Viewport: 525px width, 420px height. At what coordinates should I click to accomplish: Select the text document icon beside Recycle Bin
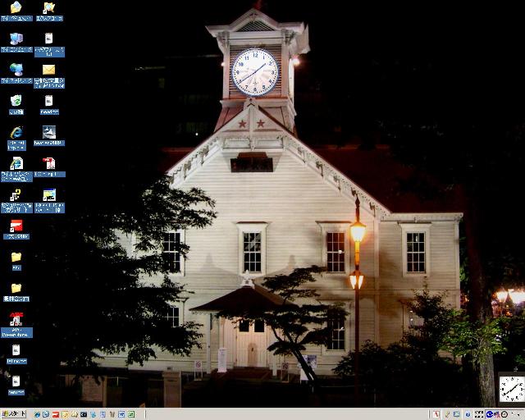49,100
